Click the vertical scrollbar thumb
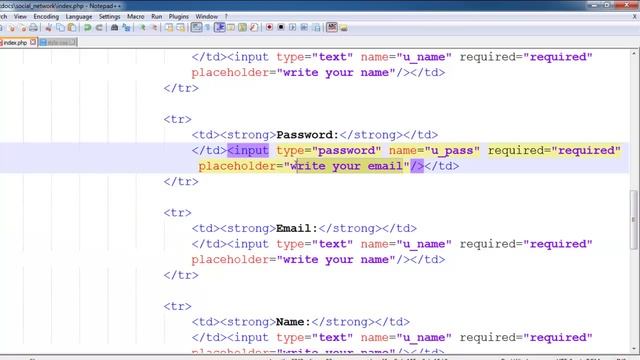Image resolution: width=640 pixels, height=360 pixels. tap(633, 219)
